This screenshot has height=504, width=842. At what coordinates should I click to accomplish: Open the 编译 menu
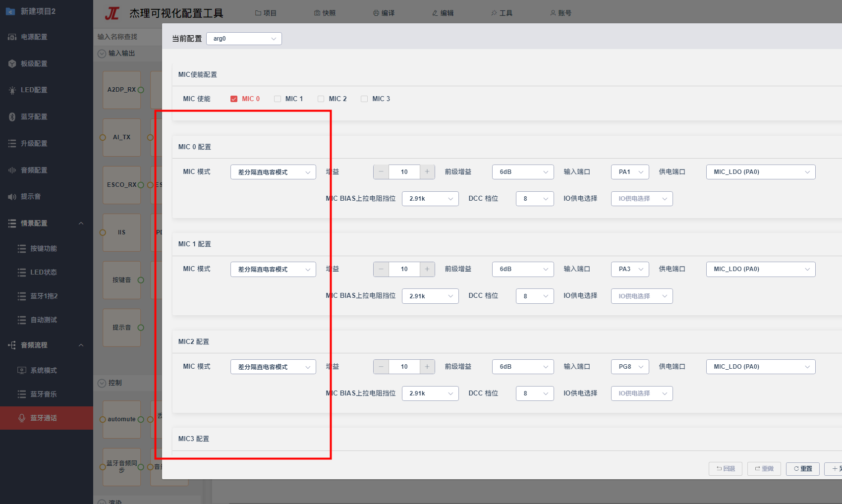pyautogui.click(x=384, y=13)
